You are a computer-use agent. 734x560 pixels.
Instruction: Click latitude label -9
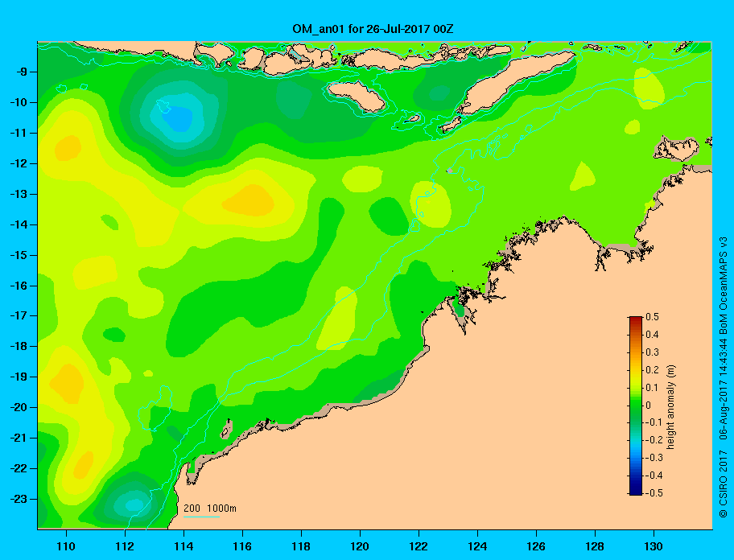pos(21,72)
